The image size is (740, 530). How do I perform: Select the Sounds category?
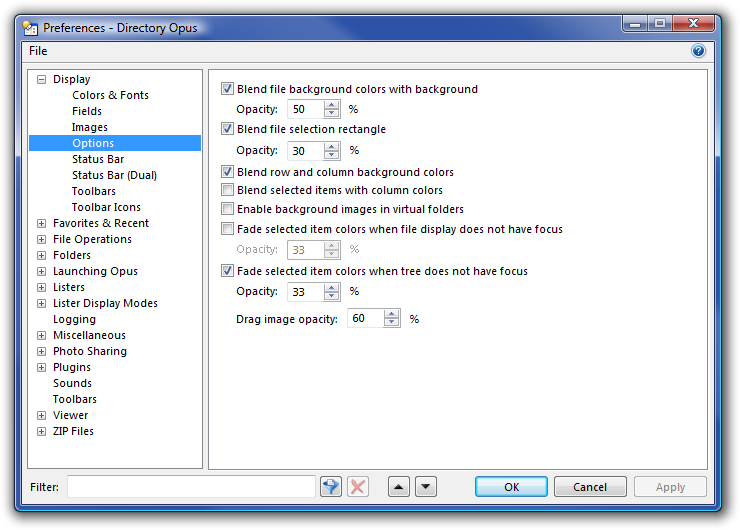(x=72, y=383)
